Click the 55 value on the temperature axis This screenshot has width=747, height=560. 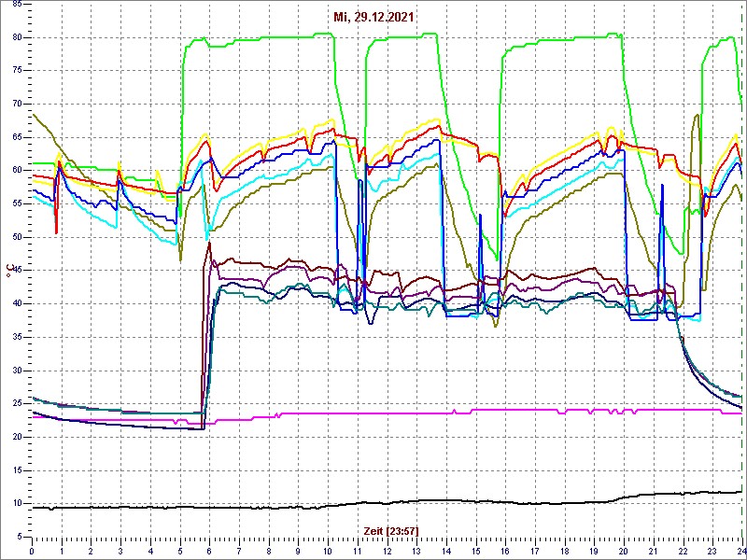[x=17, y=203]
